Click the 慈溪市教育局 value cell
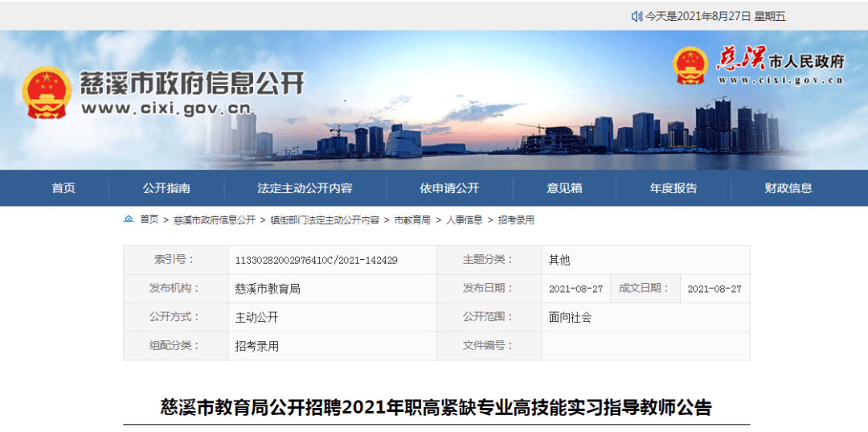868x432 pixels. 333,289
